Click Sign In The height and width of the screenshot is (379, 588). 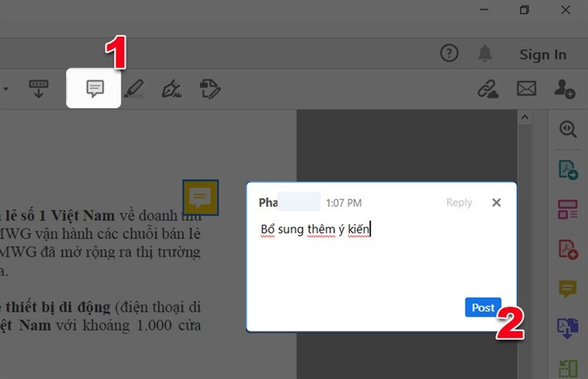(x=542, y=55)
